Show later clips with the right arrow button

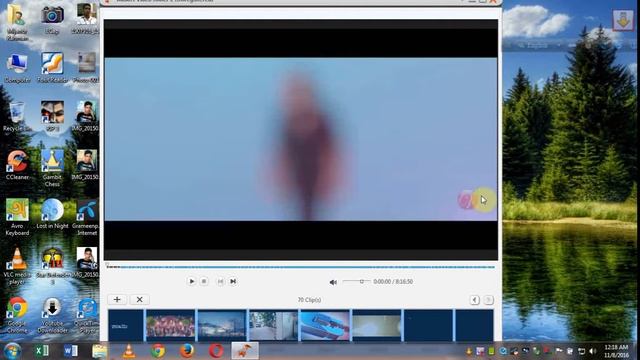[x=489, y=300]
